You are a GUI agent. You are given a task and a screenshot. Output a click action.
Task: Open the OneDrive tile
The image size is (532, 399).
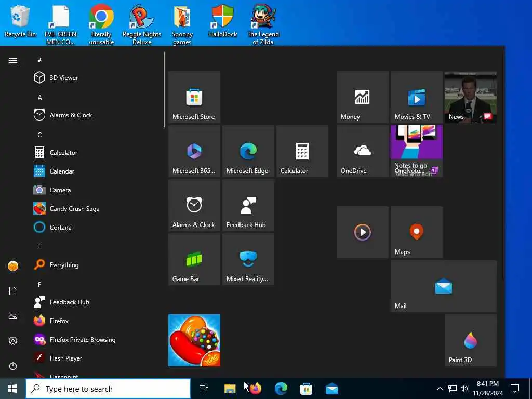(362, 151)
